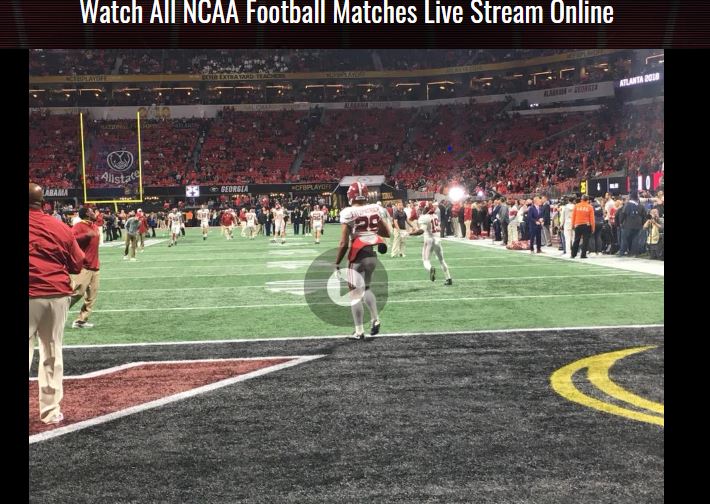Click the bright camera light near the sideline
Image resolution: width=710 pixels, height=504 pixels.
[x=456, y=194]
